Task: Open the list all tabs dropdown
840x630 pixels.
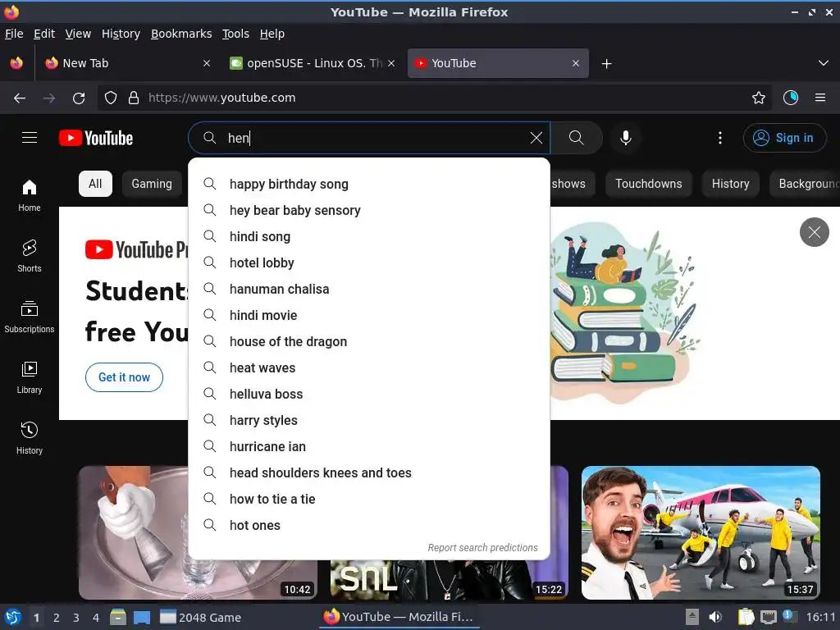Action: pos(824,63)
